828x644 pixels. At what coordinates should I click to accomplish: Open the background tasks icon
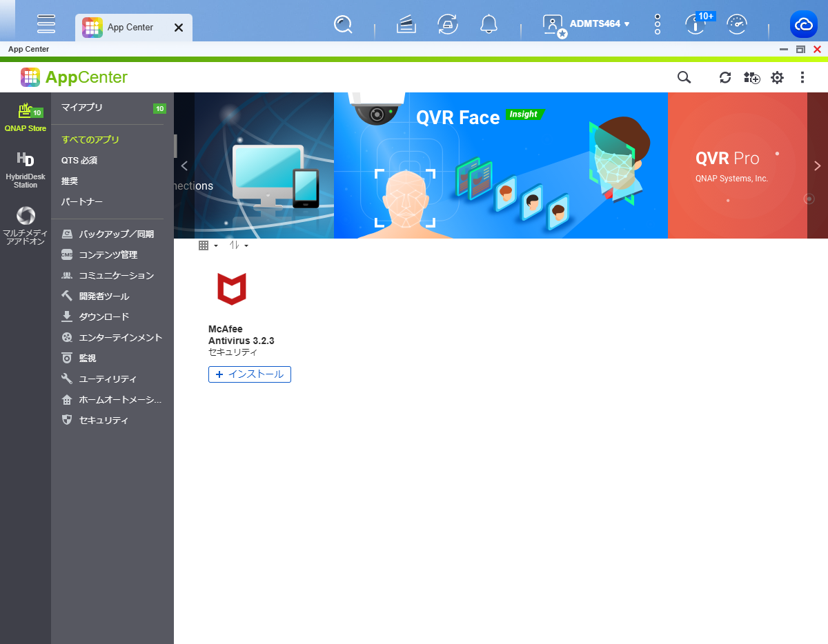click(x=406, y=24)
